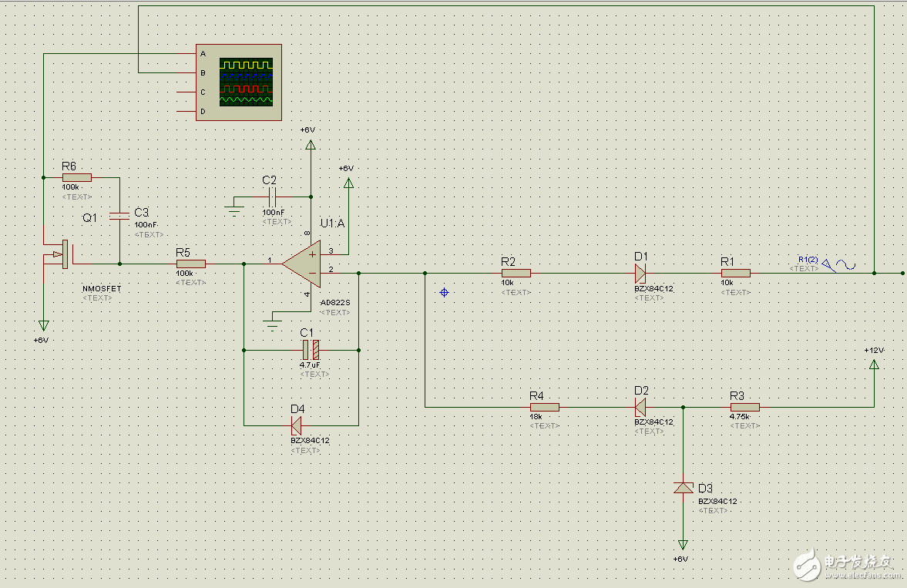Click oscilloscope channel B pin label
The height and width of the screenshot is (588, 907).
203,73
